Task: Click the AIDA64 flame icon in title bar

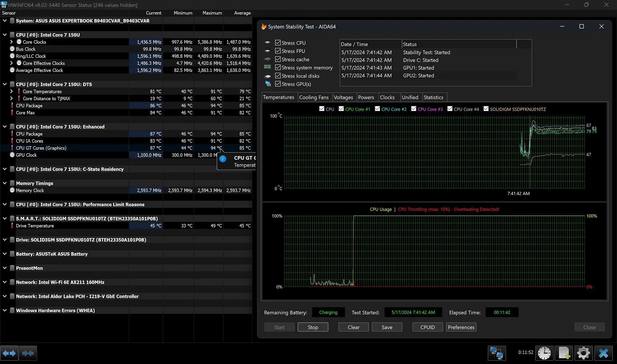Action: tap(264, 27)
